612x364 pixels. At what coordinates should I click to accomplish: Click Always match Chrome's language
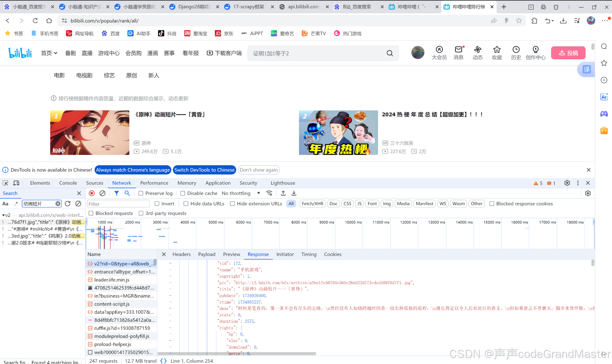pos(133,170)
